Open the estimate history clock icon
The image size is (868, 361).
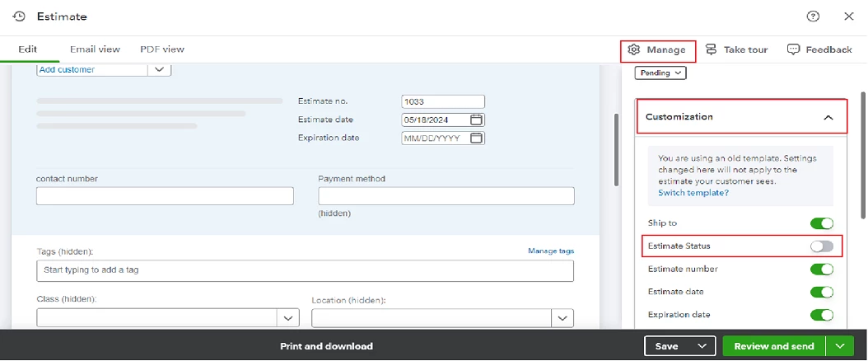coord(19,16)
